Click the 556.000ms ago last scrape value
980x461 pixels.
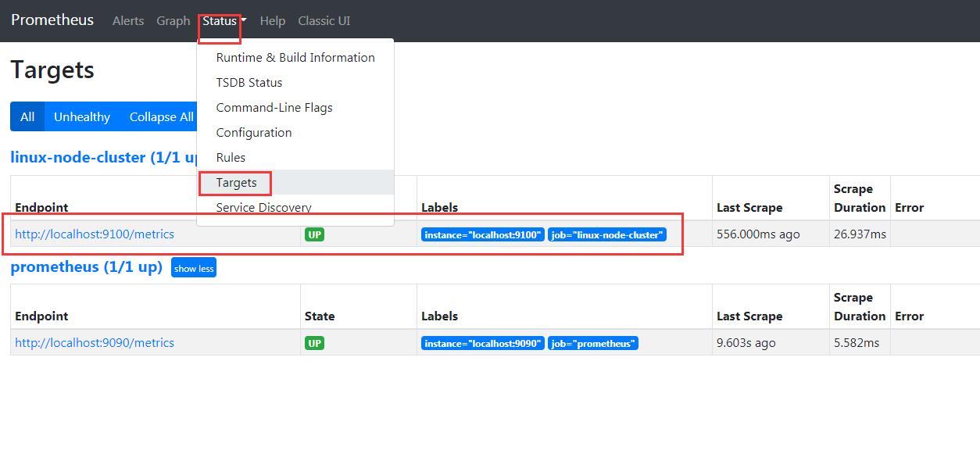[x=758, y=234]
